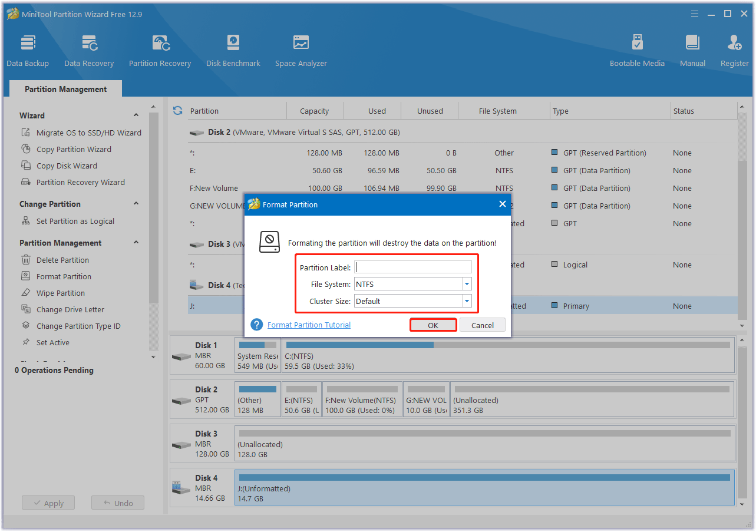Open Partition Recovery from the toolbar
The width and height of the screenshot is (756, 532).
pos(160,51)
